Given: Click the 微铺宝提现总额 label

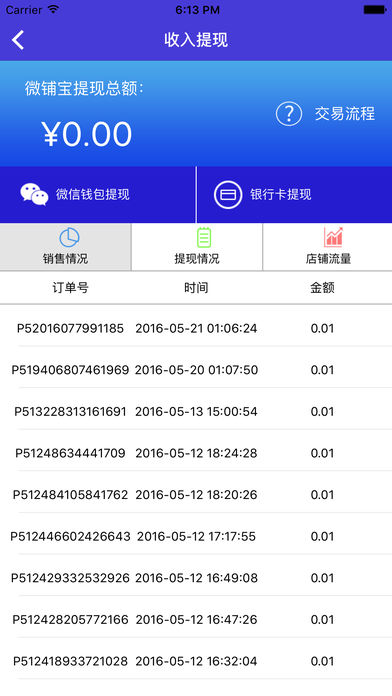Looking at the screenshot, I should (x=84, y=88).
